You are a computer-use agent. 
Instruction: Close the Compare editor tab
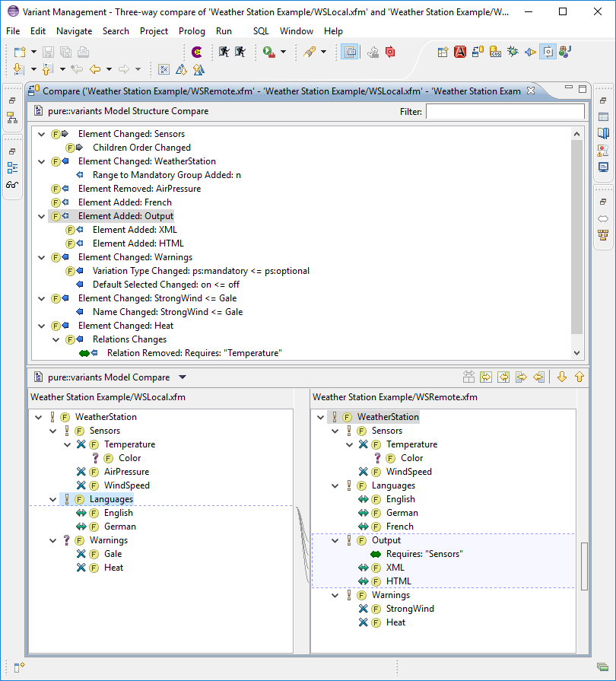(x=531, y=91)
